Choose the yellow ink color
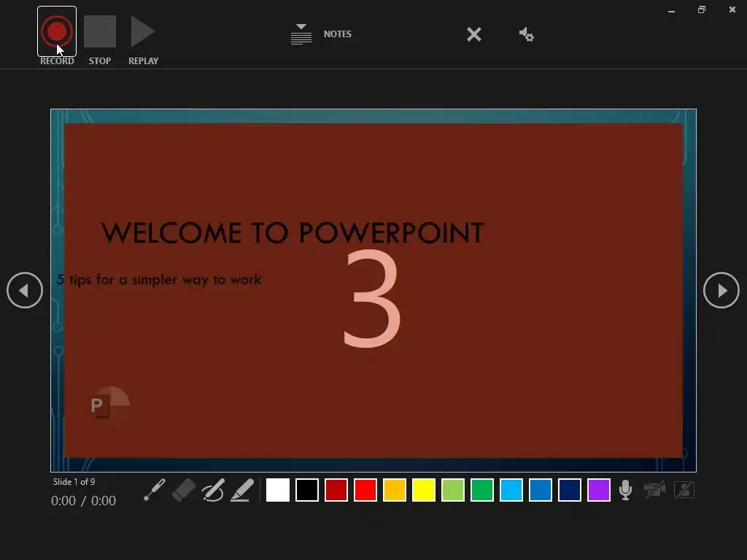 [x=424, y=490]
